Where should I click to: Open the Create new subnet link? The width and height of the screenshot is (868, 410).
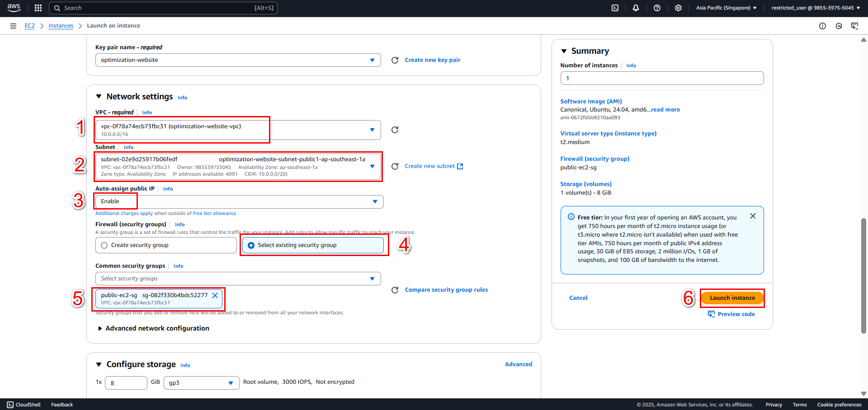[434, 166]
